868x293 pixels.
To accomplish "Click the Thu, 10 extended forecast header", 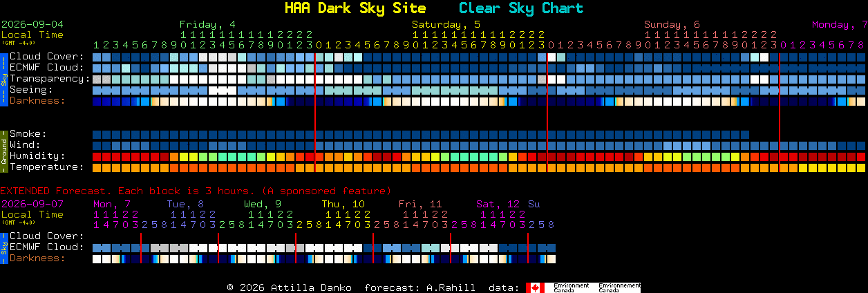I will click(x=343, y=204).
